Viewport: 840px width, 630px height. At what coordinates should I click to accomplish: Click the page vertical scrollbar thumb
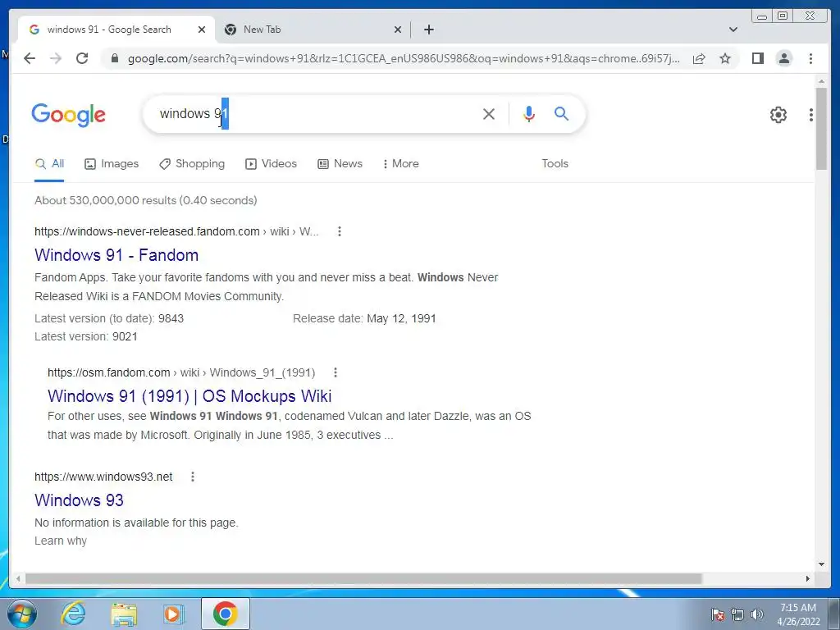pyautogui.click(x=821, y=129)
